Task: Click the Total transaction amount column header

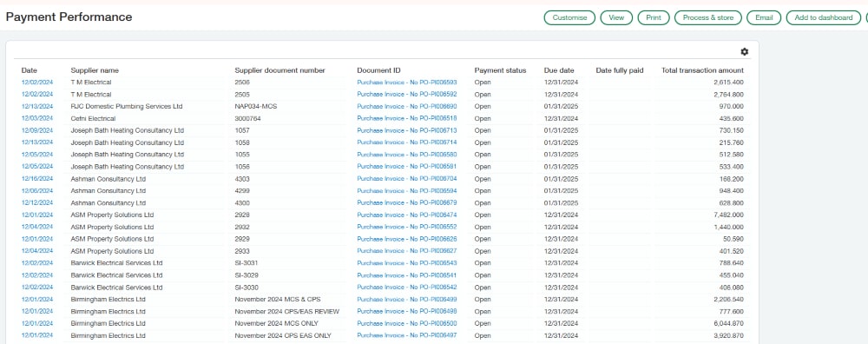Action: 702,70
